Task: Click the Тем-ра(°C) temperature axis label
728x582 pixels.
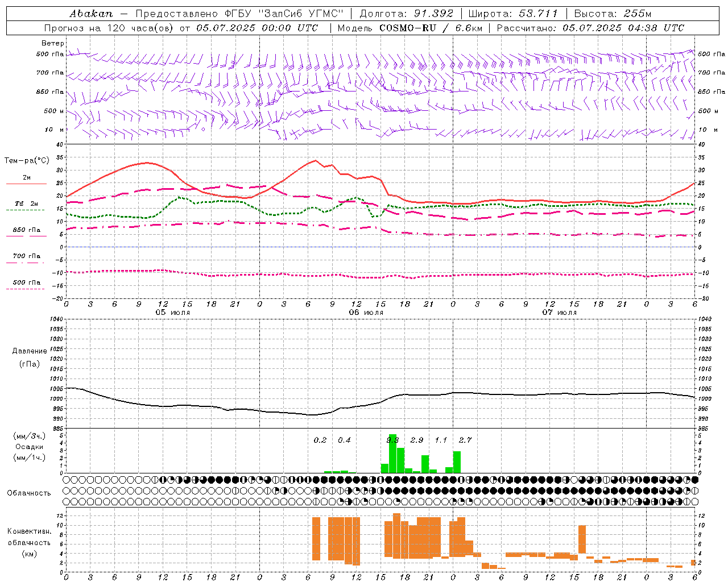Action: 27,161
